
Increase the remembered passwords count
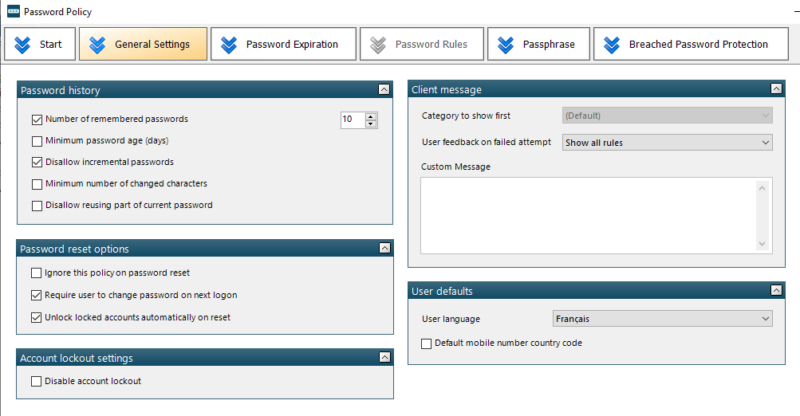[x=371, y=115]
